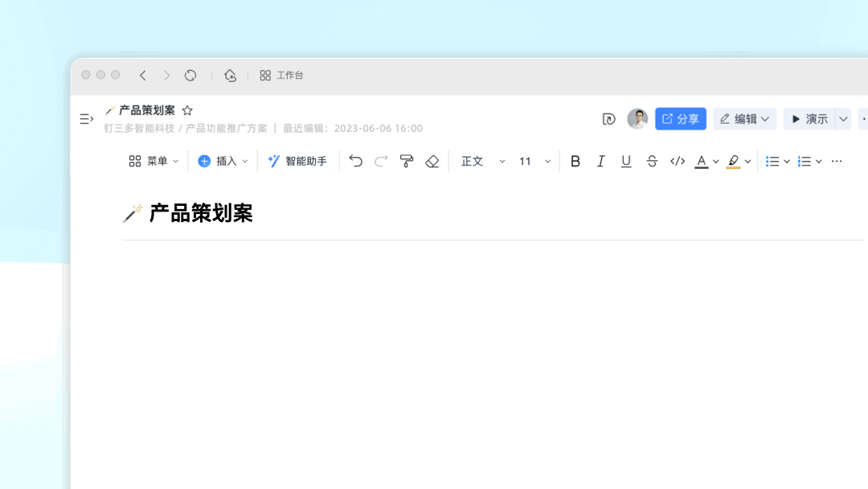Screen dimensions: 868x489
Task: Click the 最近编辑 timestamp text
Action: (x=353, y=129)
